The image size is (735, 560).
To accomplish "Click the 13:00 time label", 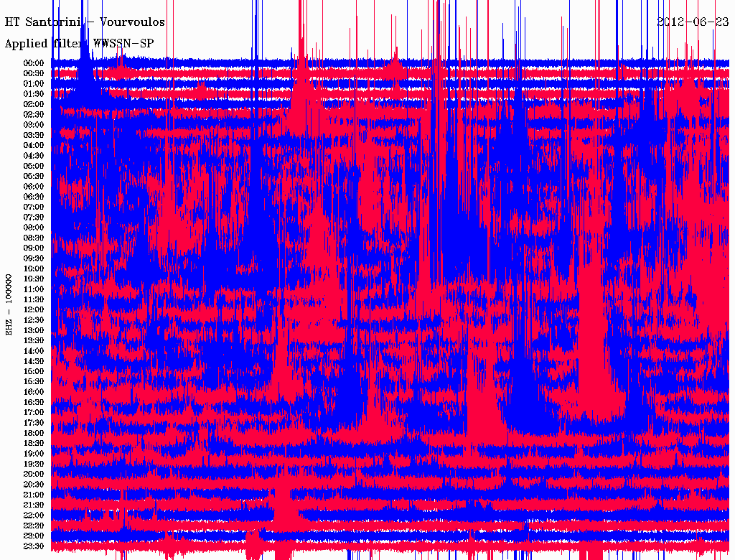I will [34, 330].
